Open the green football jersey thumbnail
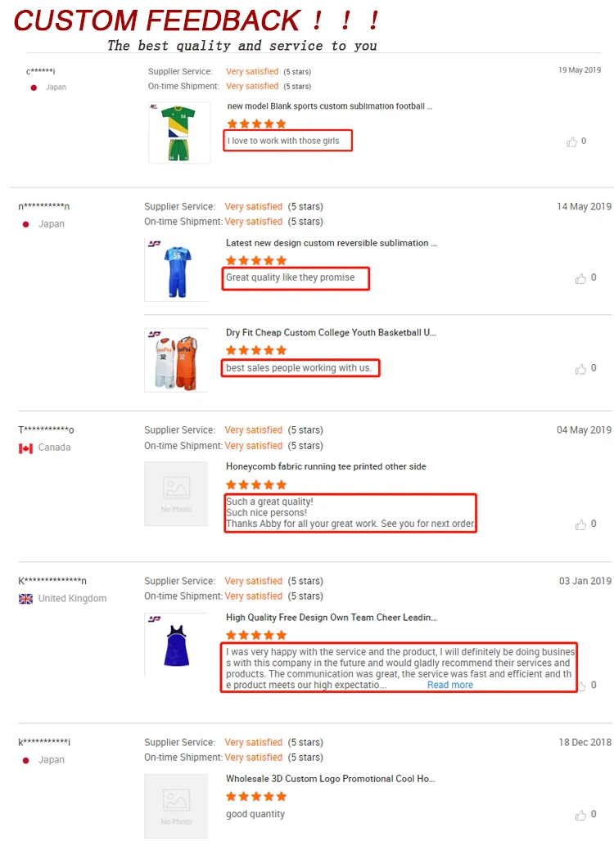614x868 pixels. 179,133
